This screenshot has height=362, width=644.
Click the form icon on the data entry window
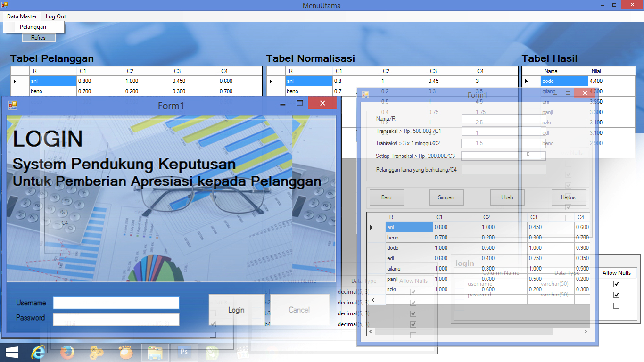tap(364, 94)
